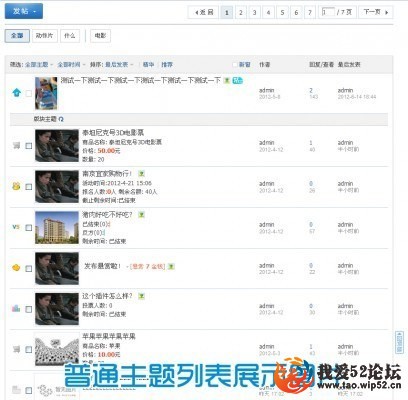Go to page 3 in pagination
Screen dimensions: 408x400
click(254, 13)
